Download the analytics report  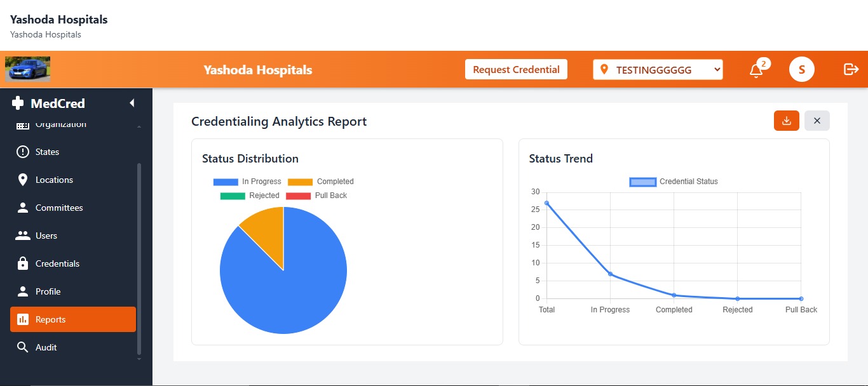(786, 121)
